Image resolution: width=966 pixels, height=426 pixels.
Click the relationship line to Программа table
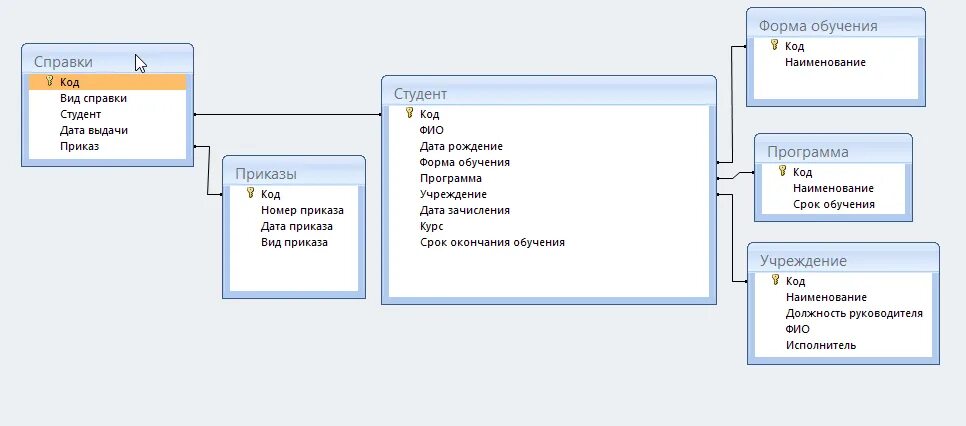736,176
